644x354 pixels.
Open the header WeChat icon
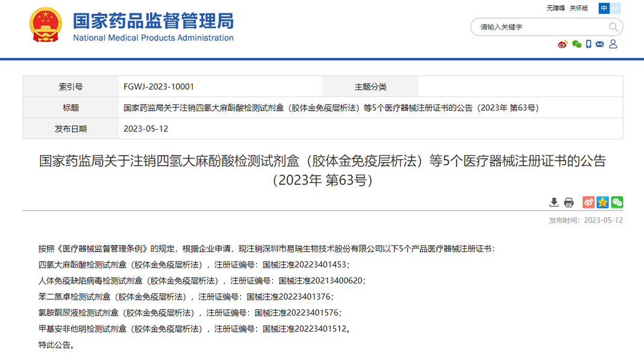[x=577, y=44]
